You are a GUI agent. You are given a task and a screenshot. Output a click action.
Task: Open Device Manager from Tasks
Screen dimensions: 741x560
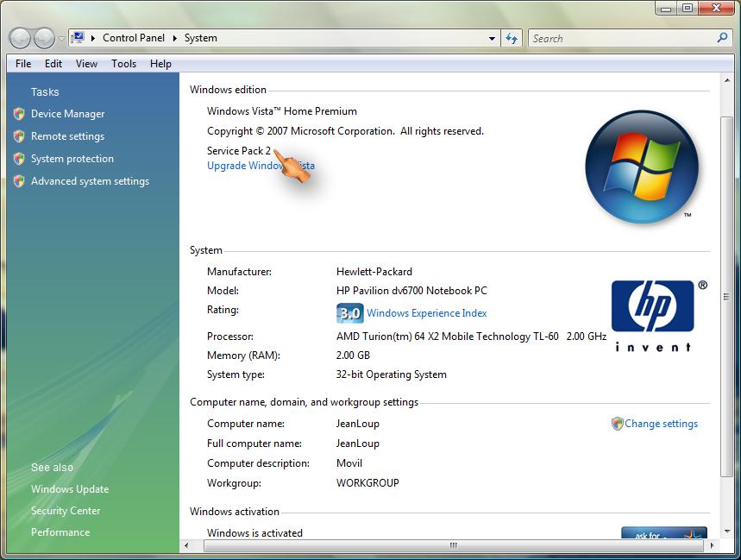point(68,114)
